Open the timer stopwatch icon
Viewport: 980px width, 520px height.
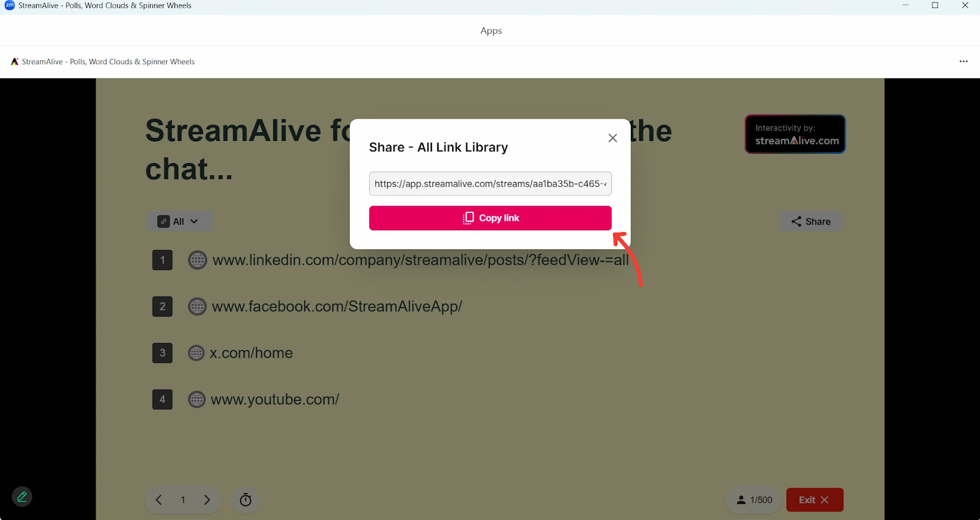(x=246, y=500)
